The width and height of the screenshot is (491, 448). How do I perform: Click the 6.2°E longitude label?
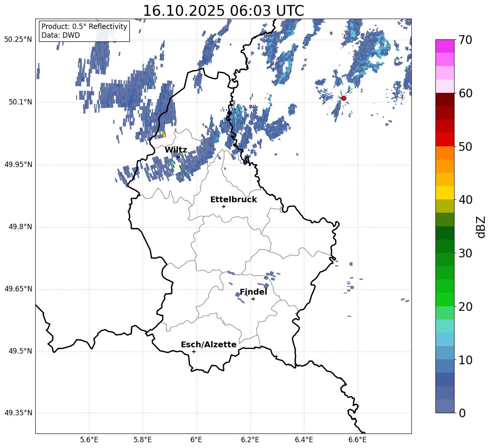tap(250, 440)
